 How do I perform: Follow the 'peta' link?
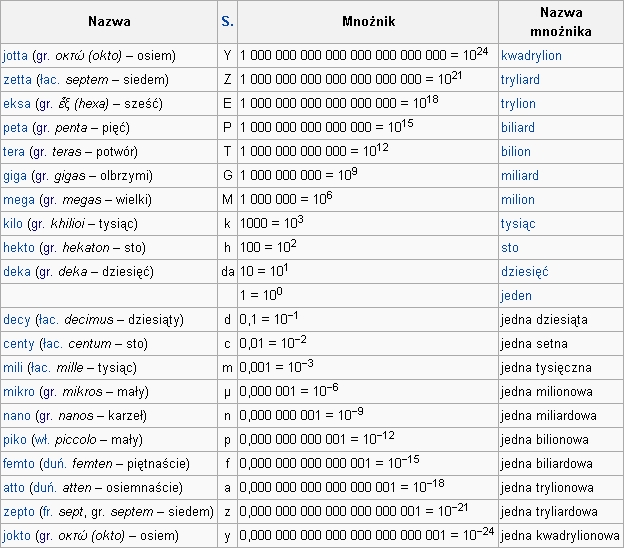[x=16, y=128]
